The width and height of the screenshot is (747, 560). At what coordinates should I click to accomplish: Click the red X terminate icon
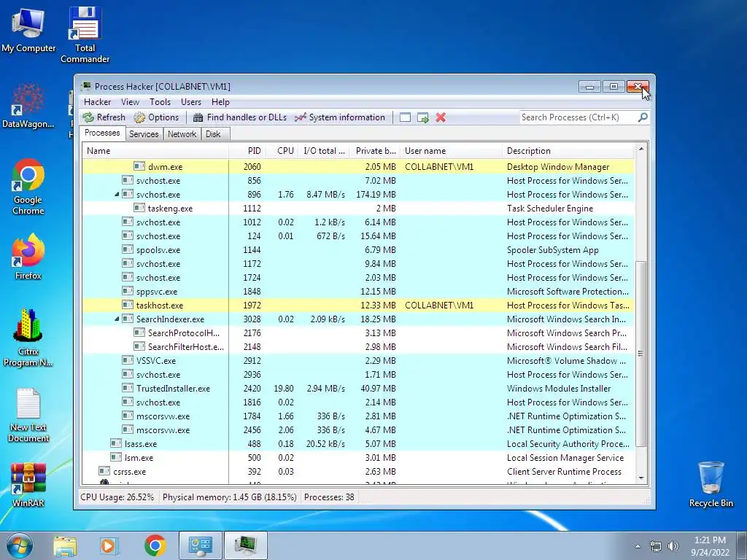click(441, 117)
